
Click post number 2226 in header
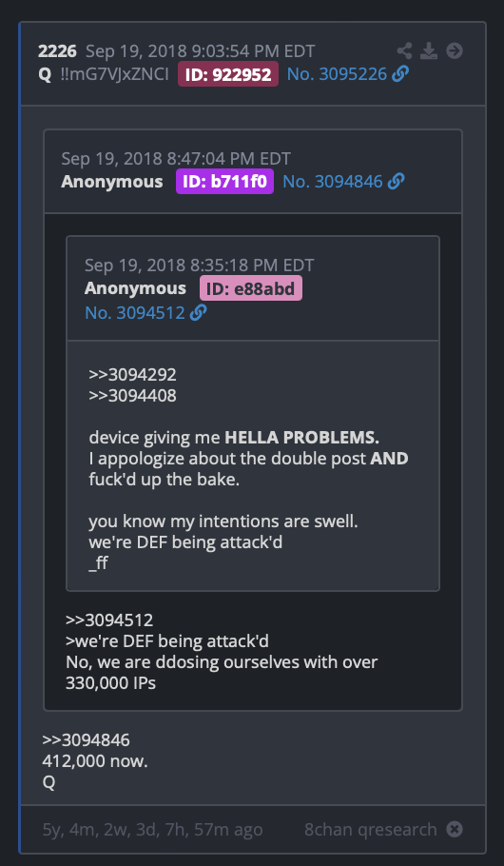[x=57, y=51]
